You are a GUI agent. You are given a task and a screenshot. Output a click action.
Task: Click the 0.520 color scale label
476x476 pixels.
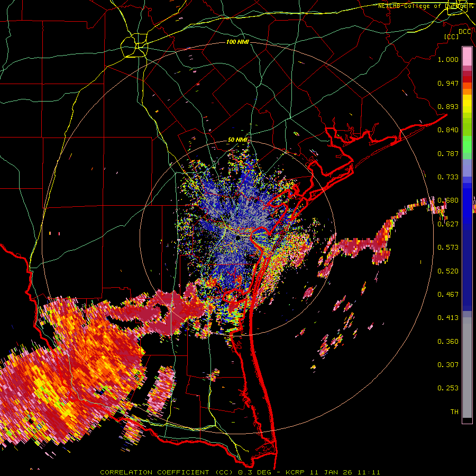(x=448, y=271)
